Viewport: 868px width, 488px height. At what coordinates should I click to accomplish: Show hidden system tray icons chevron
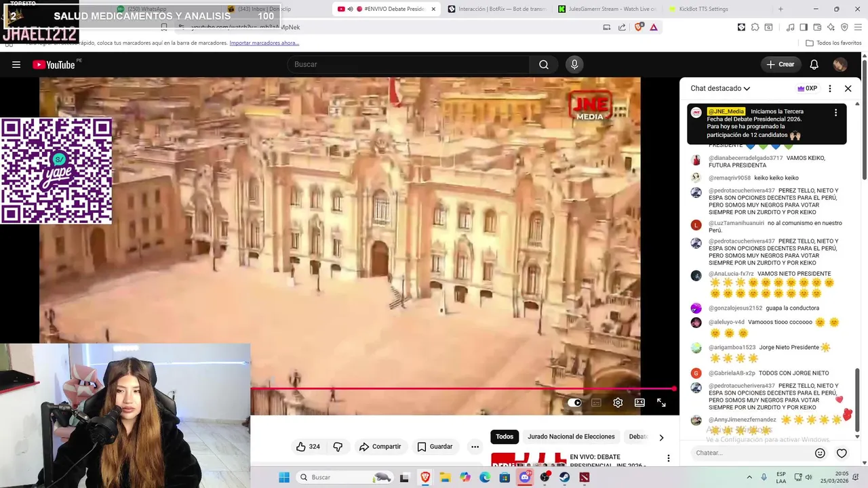point(749,477)
